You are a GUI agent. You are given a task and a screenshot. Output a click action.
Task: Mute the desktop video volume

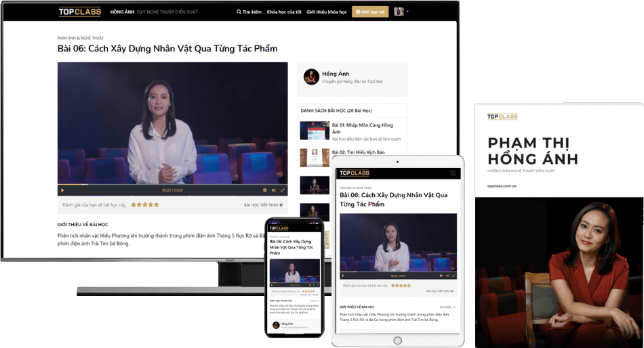tap(275, 191)
